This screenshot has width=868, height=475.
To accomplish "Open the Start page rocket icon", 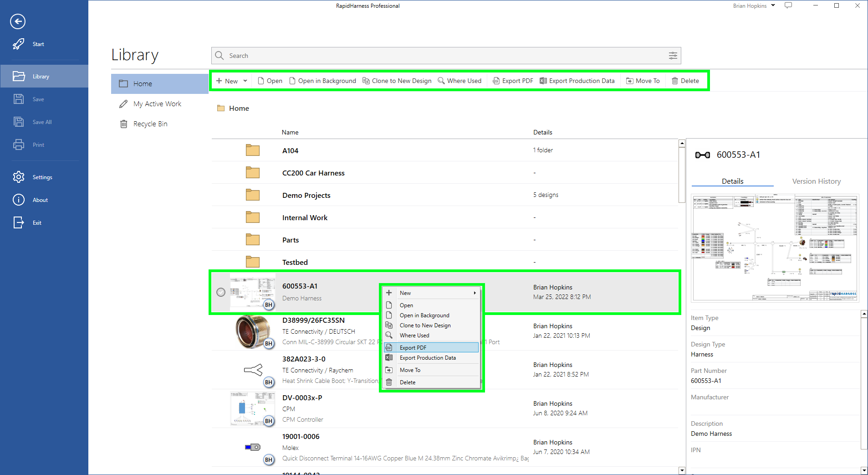I will [19, 44].
